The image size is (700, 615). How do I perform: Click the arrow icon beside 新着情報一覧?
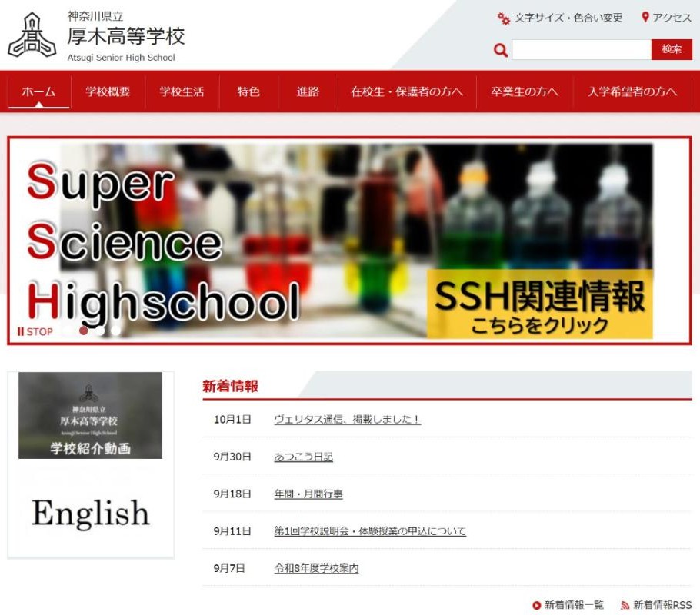coord(536,605)
